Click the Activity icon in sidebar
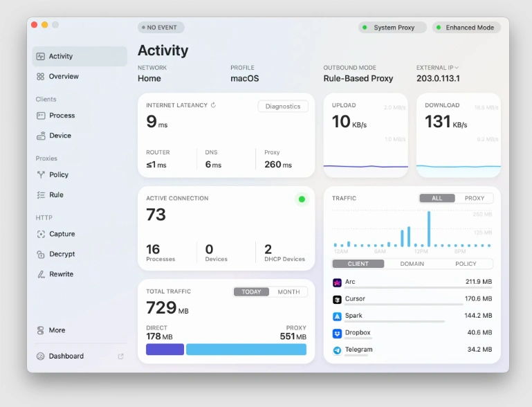This screenshot has height=407, width=532. click(x=41, y=57)
